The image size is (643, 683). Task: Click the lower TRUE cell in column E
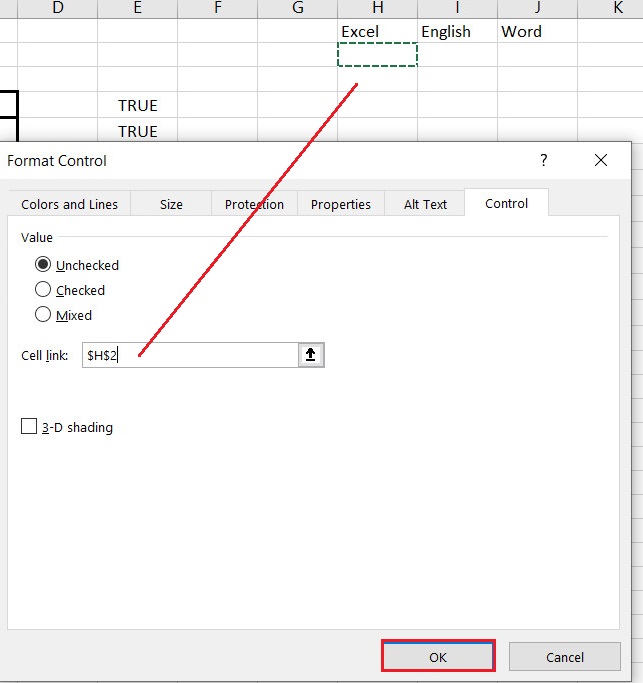138,130
